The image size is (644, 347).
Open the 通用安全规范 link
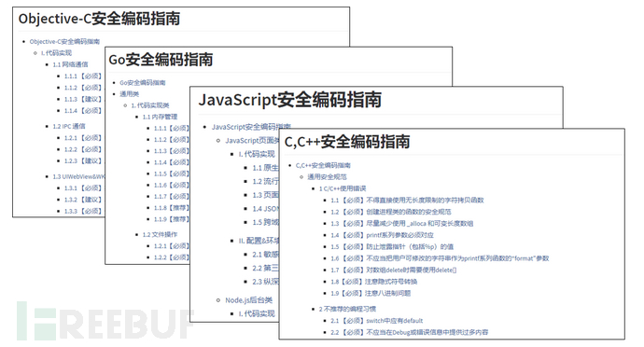pyautogui.click(x=327, y=177)
